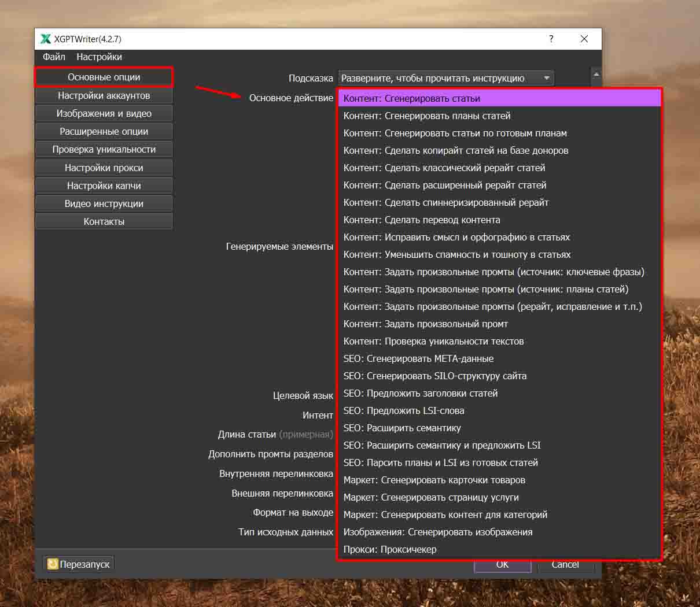Click the Cancel button
This screenshot has height=607, width=700.
click(x=565, y=565)
